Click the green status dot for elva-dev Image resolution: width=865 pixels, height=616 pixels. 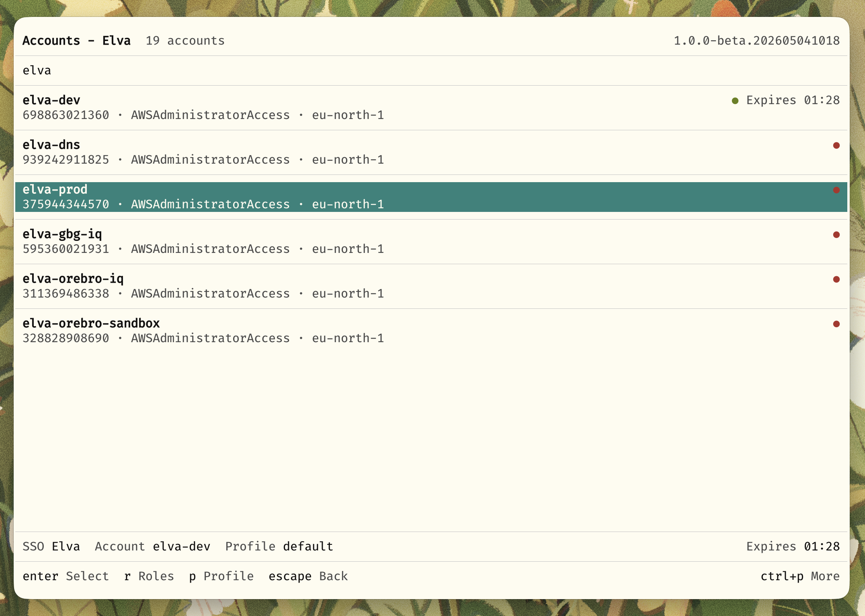pyautogui.click(x=735, y=101)
